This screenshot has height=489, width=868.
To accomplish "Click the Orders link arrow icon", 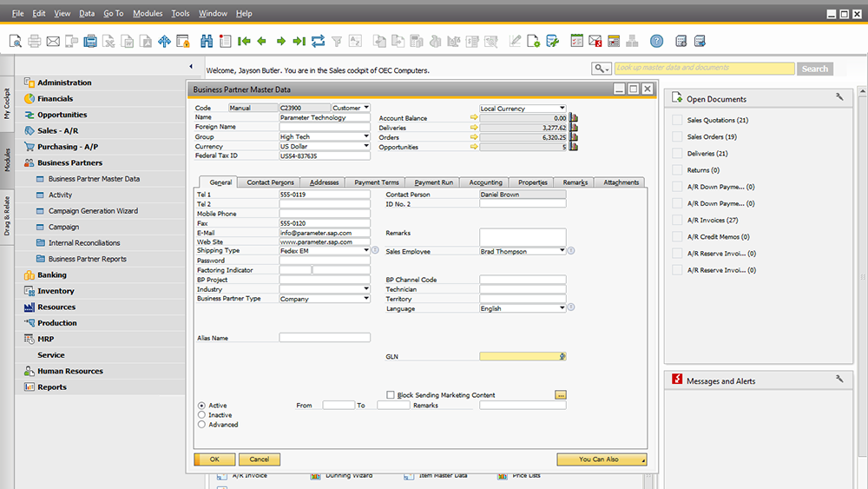I will 474,137.
